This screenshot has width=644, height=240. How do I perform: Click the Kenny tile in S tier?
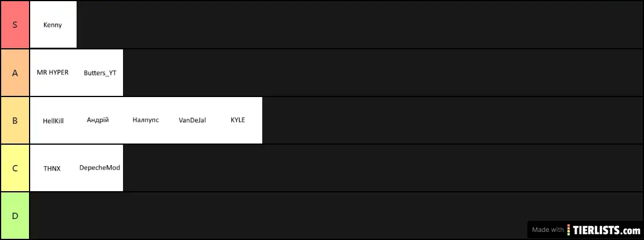tap(53, 24)
